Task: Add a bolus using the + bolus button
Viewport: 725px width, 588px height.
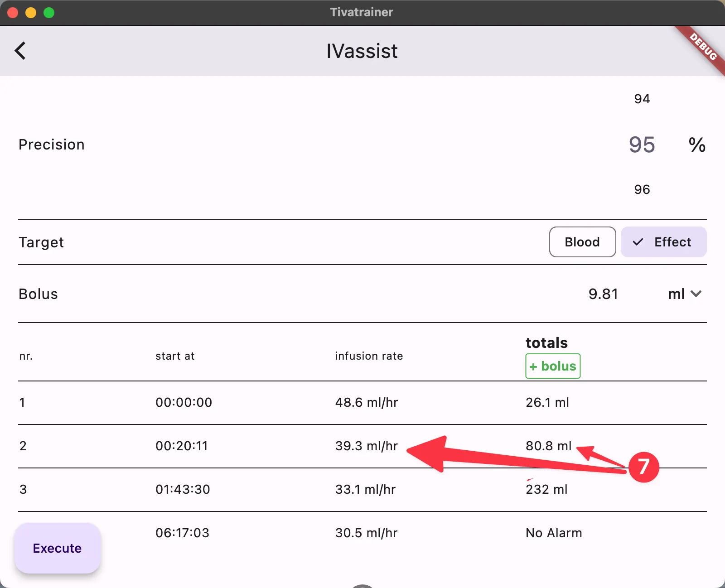Action: tap(552, 366)
